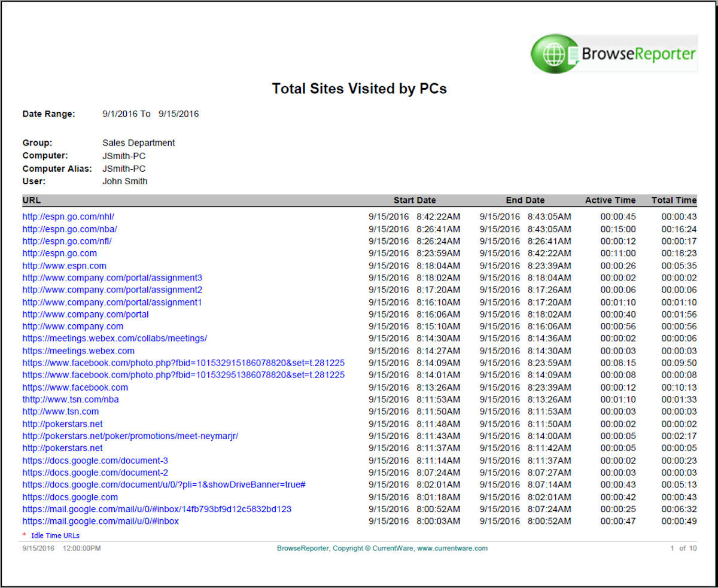Click the Group label
This screenshot has height=588, width=718.
click(37, 142)
